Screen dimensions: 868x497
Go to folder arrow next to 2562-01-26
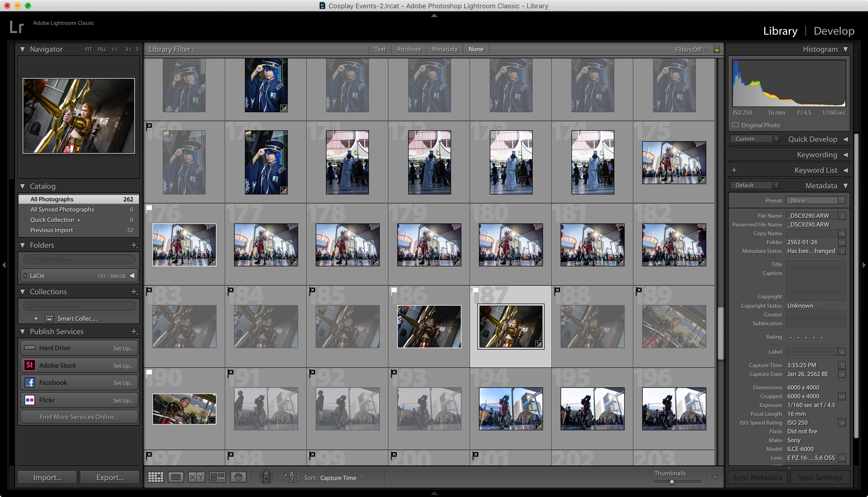pos(842,242)
